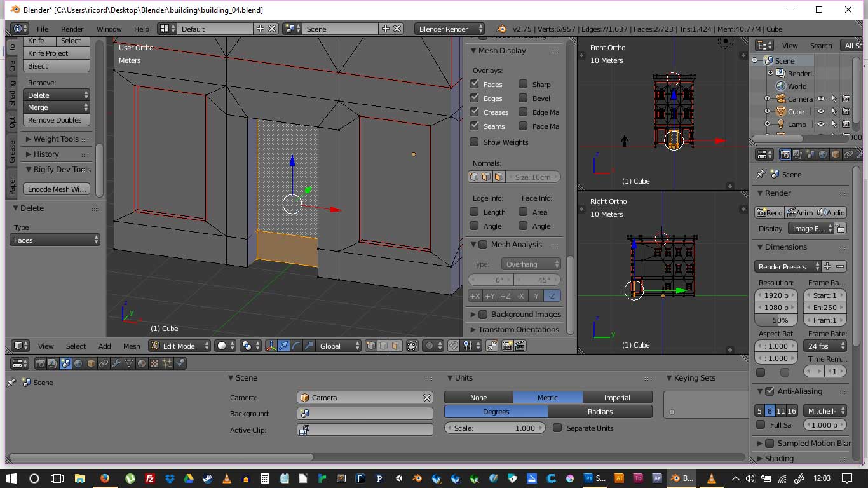Toggle Cube's render camera icon in outliner

(846, 112)
